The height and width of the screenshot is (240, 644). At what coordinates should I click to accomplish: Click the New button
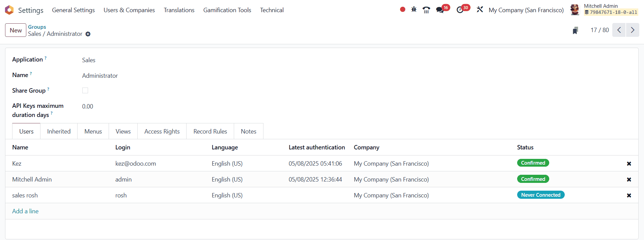16,30
